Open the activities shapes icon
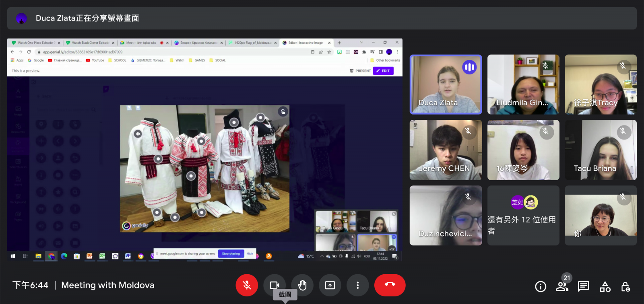Screen dimensions: 644x304 [605, 286]
